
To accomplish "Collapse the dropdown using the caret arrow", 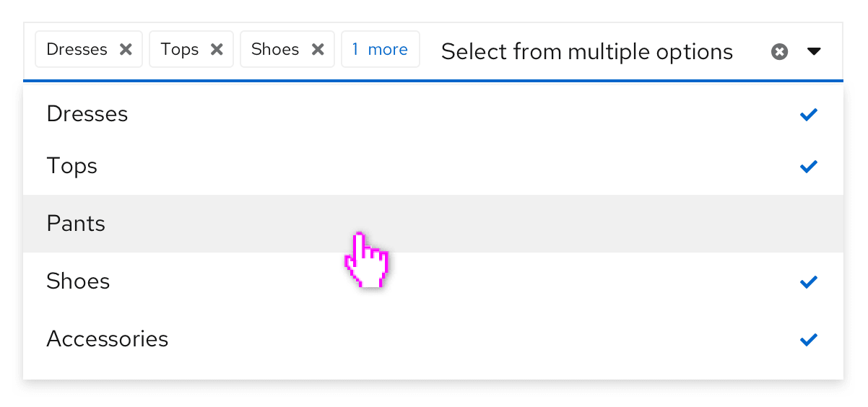I will [x=814, y=52].
